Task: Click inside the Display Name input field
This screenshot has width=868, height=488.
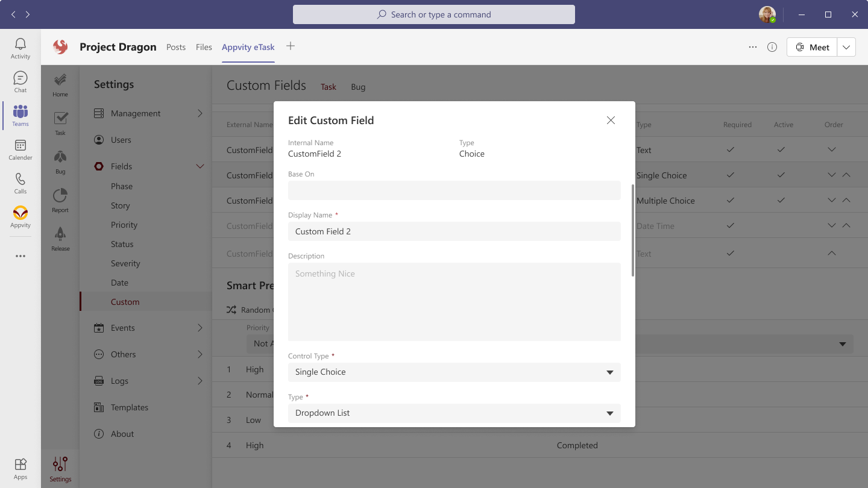Action: 454,231
